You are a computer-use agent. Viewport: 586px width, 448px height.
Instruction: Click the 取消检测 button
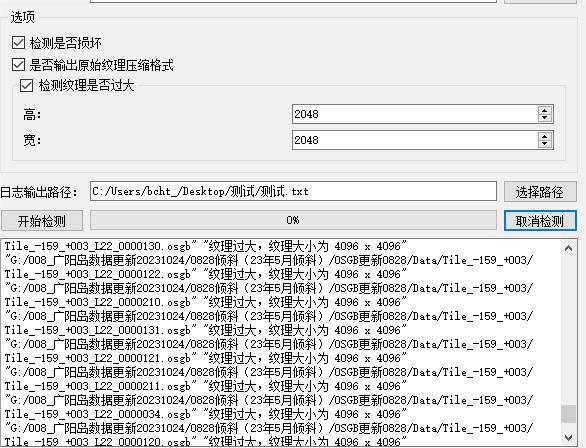point(540,221)
